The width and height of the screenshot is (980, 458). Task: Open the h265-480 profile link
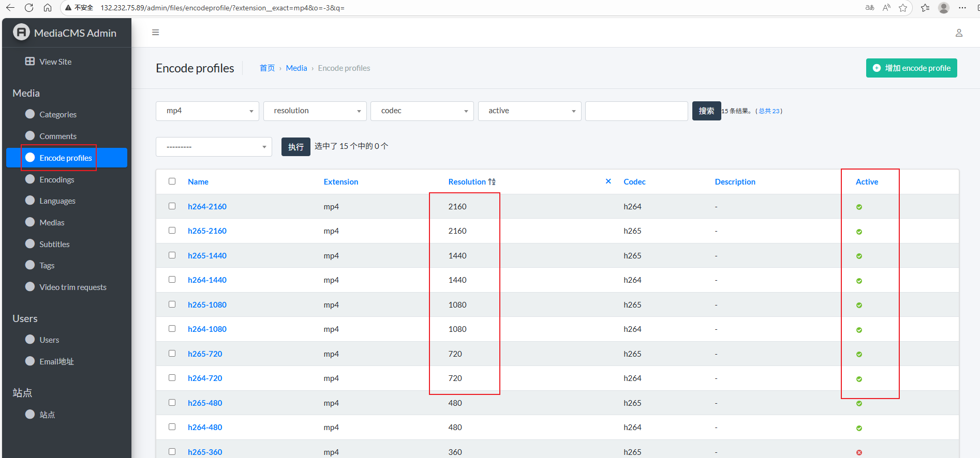pyautogui.click(x=205, y=403)
